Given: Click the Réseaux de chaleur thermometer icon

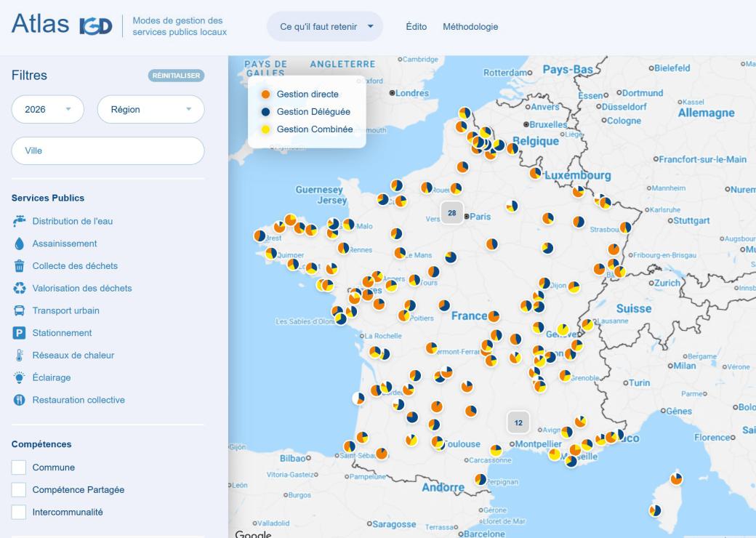Looking at the screenshot, I should pyautogui.click(x=20, y=356).
